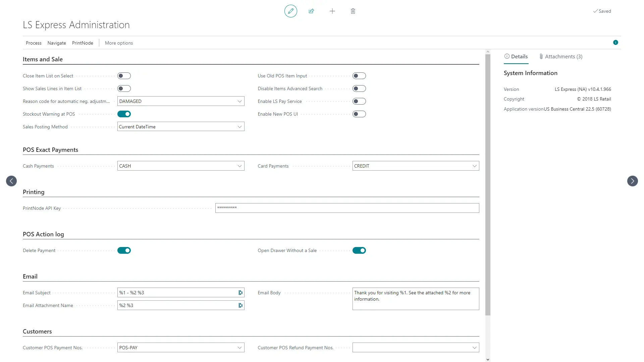Open the PrintNode menu
Screen dimensions: 644x362
click(83, 43)
